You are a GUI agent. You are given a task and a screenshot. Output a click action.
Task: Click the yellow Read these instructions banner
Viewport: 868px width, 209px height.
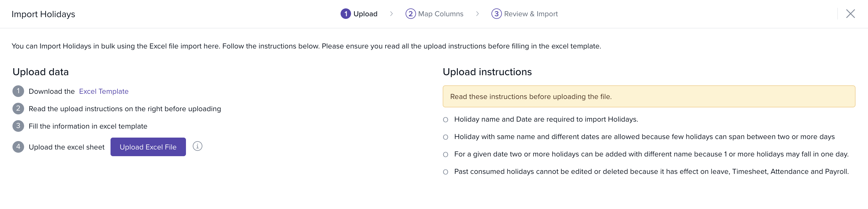(x=648, y=96)
